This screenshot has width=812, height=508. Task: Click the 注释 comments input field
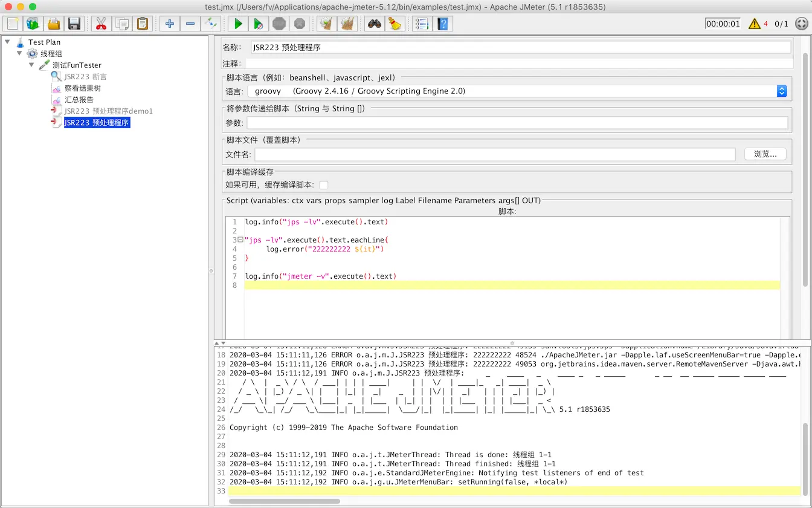click(x=520, y=63)
